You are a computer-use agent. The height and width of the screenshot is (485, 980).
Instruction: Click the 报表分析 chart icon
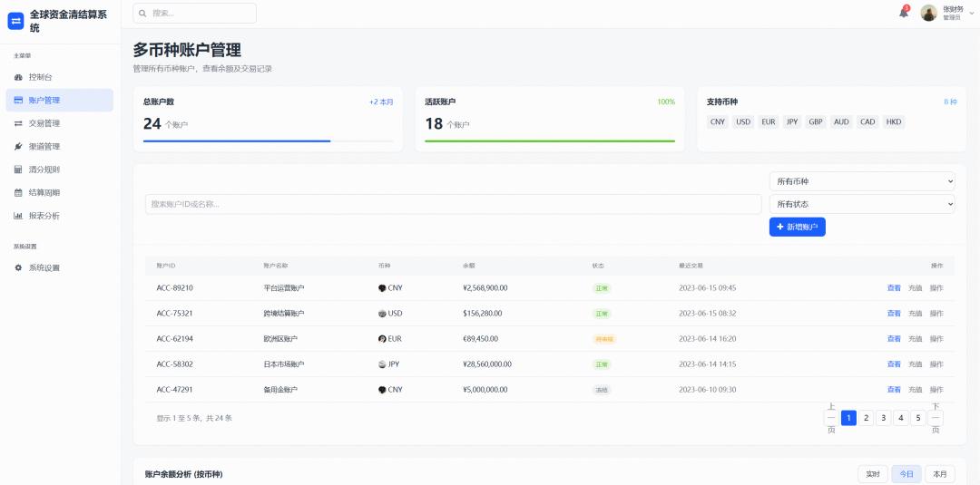(x=18, y=216)
